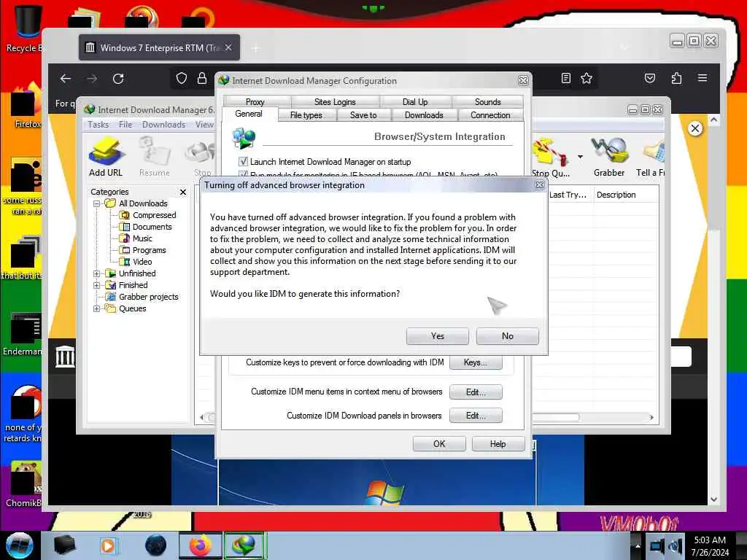Open the Firefox extensions puzzle icon
The width and height of the screenshot is (747, 560).
pyautogui.click(x=676, y=78)
